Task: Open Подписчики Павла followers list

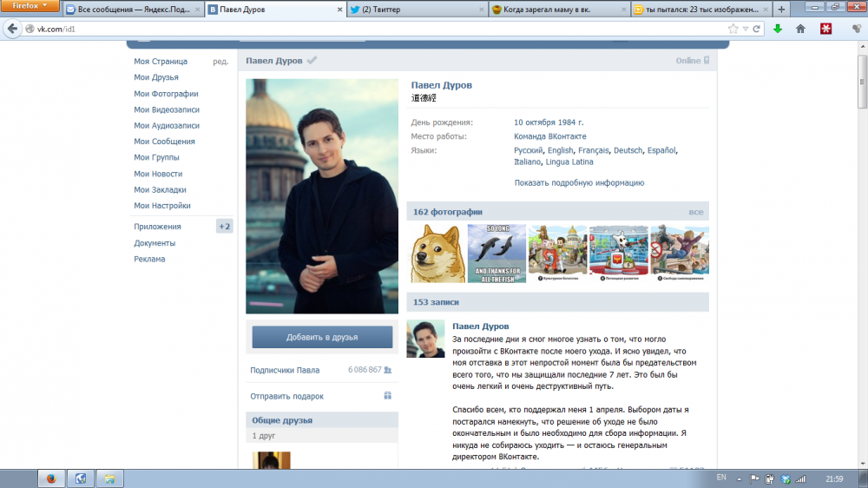Action: (x=285, y=370)
